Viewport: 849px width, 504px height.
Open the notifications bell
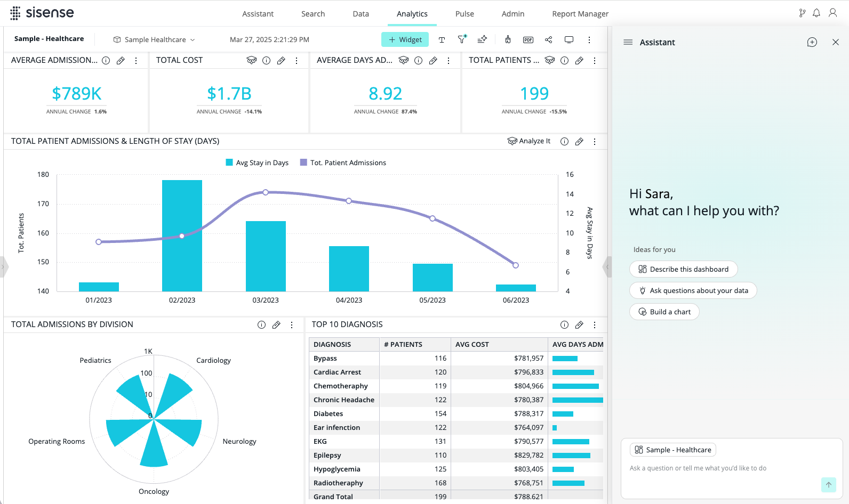tap(816, 13)
